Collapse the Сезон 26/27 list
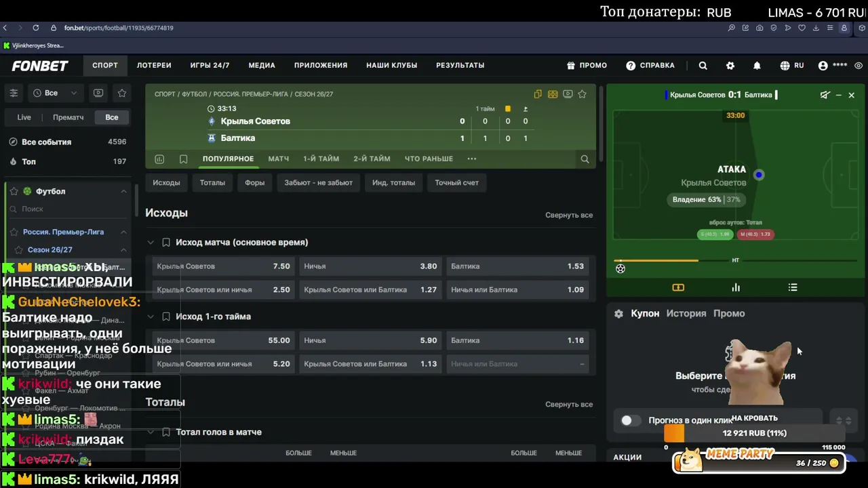 [123, 250]
